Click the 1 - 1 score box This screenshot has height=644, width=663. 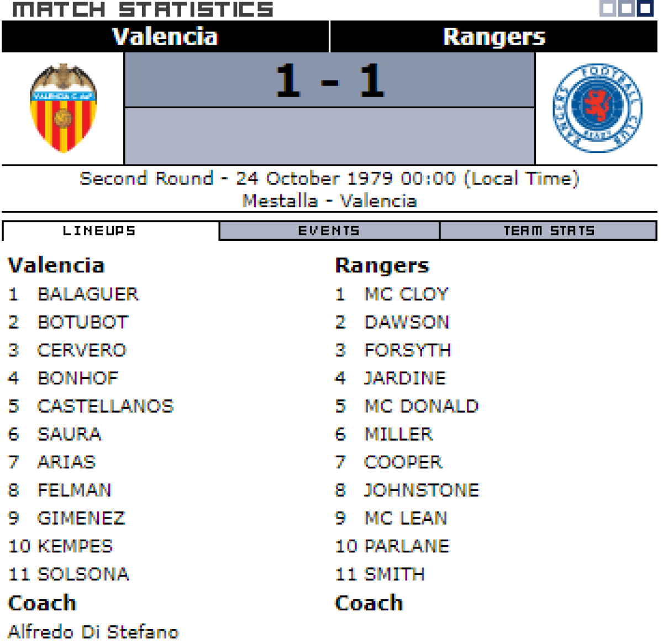coord(329,81)
